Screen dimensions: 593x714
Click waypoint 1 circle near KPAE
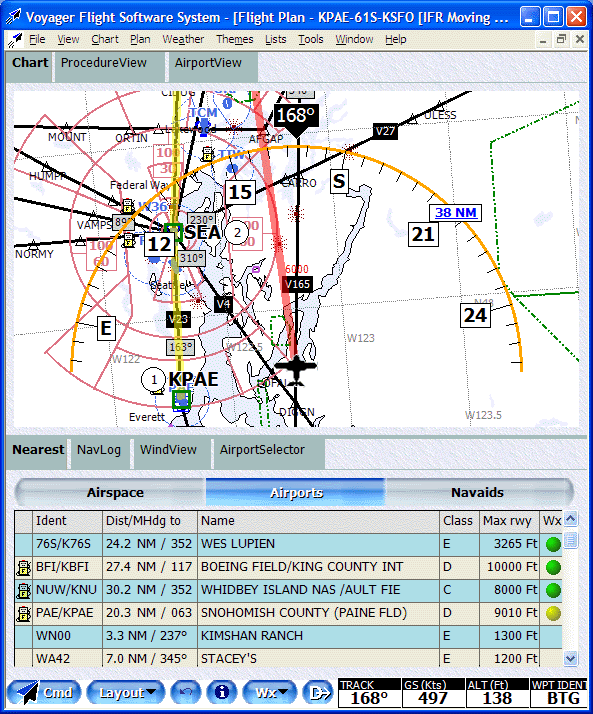[153, 379]
